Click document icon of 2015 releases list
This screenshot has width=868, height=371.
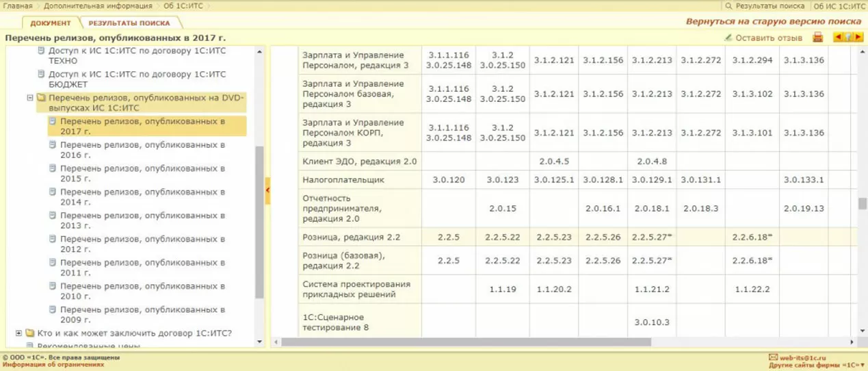(52, 168)
